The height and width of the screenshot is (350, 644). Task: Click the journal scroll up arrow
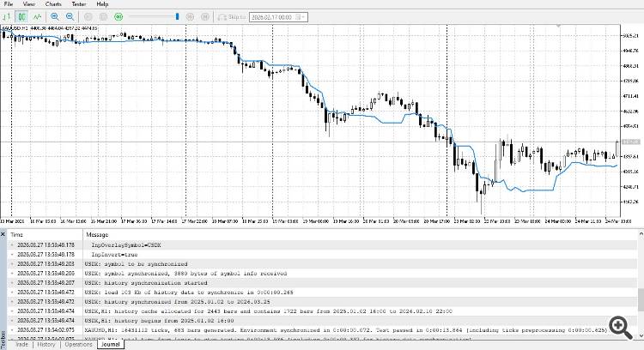(x=641, y=234)
